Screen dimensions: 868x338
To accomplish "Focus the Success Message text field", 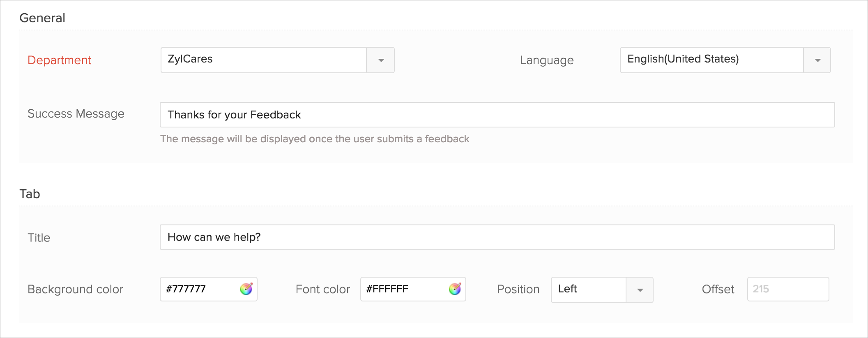I will [497, 115].
